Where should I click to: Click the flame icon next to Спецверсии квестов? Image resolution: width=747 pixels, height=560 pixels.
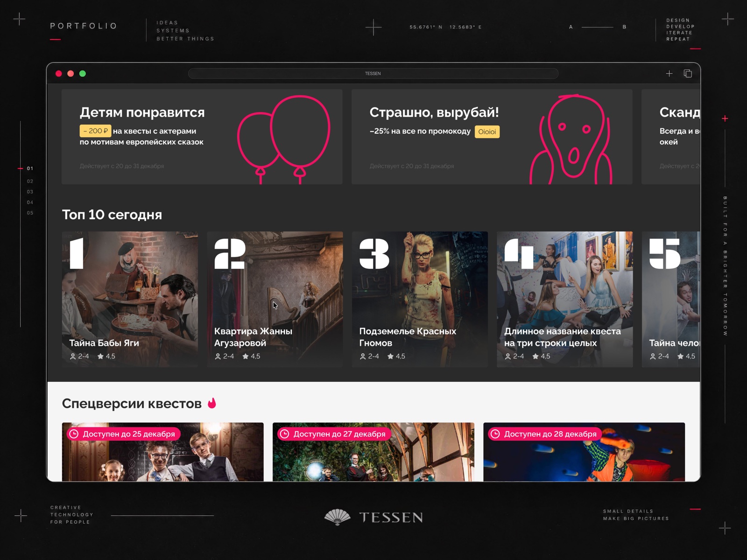pyautogui.click(x=212, y=403)
